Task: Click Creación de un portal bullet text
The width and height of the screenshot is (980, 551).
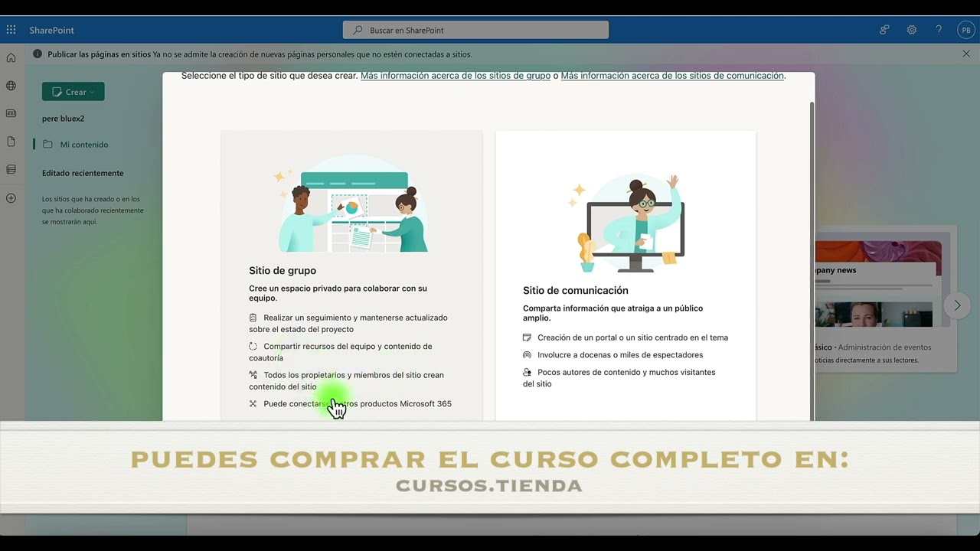Action: pyautogui.click(x=632, y=337)
